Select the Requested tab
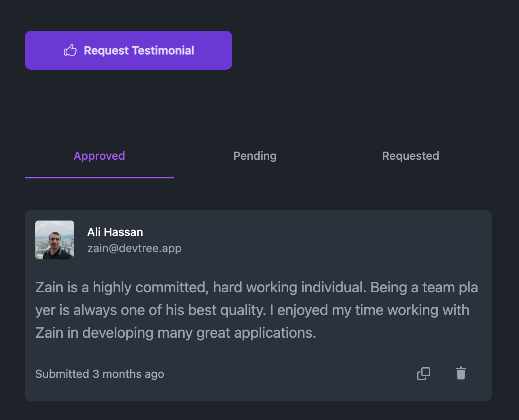This screenshot has height=420, width=519. click(411, 156)
